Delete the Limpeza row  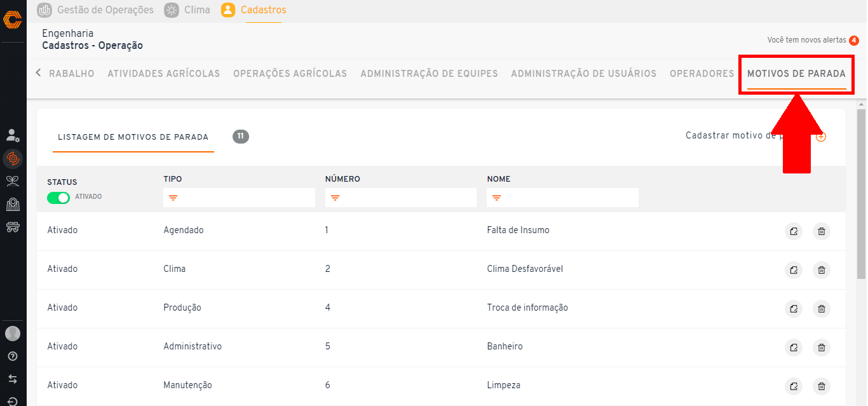[822, 386]
